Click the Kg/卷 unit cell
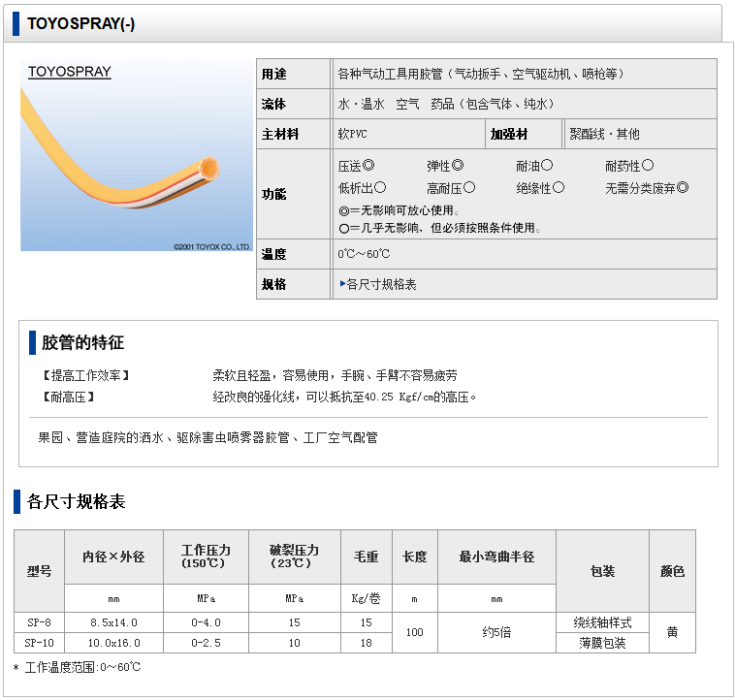Viewport: 735px width, 700px height. pos(367,598)
